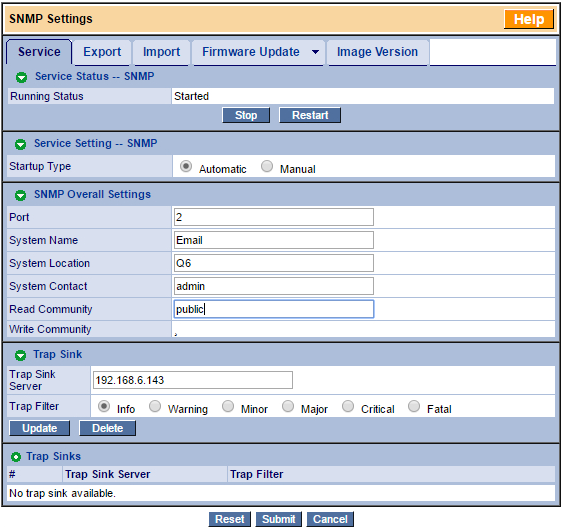The width and height of the screenshot is (563, 529).
Task: Click Delete trap sink button
Action: click(107, 428)
